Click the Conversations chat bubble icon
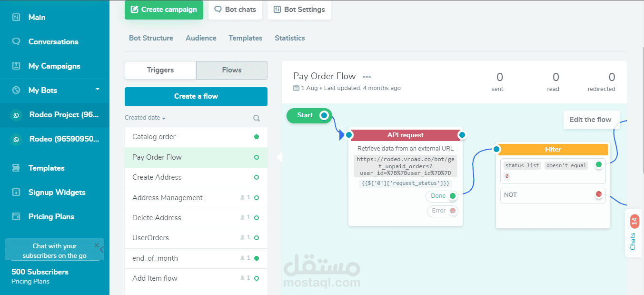This screenshot has height=295, width=644. click(16, 41)
